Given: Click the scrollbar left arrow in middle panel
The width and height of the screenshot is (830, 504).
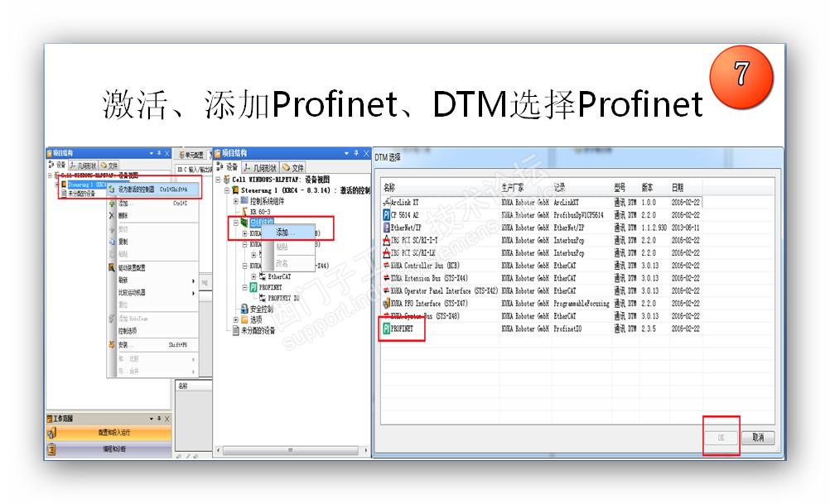Looking at the screenshot, I should [x=218, y=450].
